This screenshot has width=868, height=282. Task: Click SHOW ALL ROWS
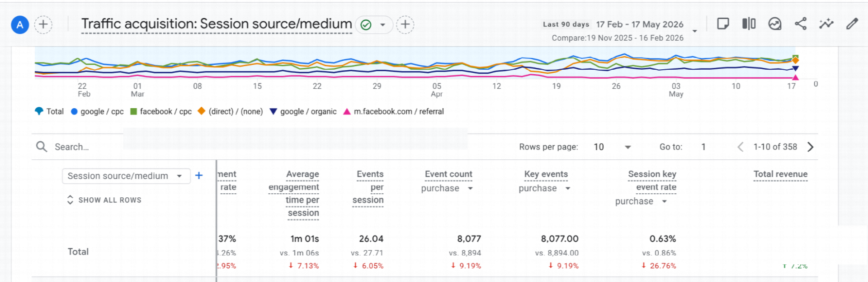tap(104, 200)
